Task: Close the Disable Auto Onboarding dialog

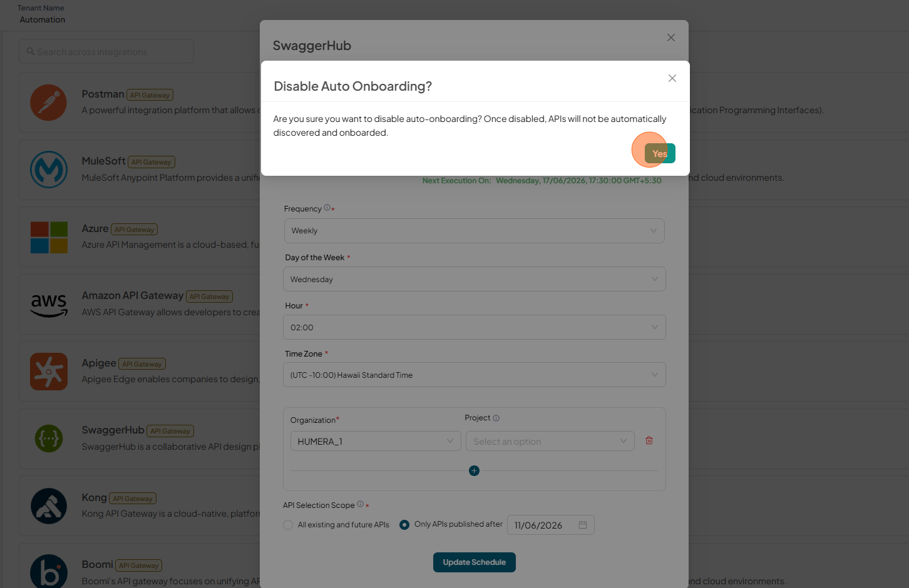Action: tap(672, 78)
